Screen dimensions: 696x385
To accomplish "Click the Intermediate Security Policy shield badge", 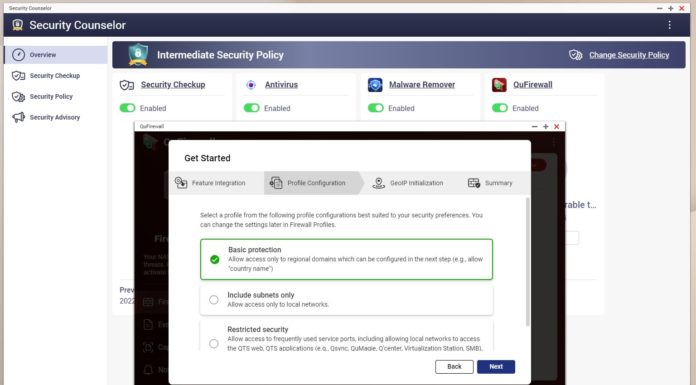I will tap(138, 55).
